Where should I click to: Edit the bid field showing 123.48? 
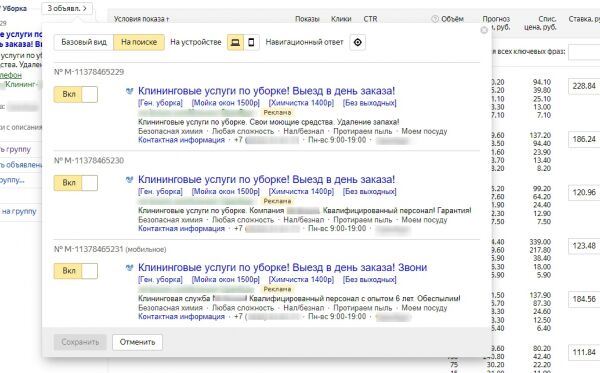point(584,246)
